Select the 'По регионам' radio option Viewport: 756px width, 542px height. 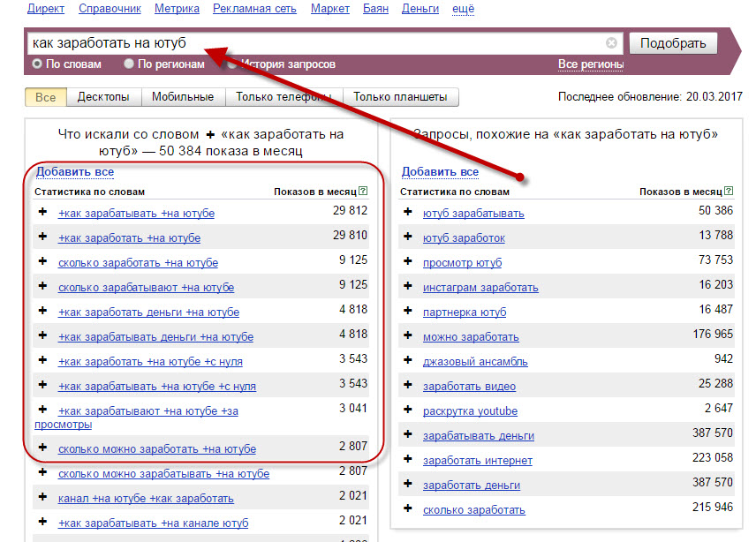(x=129, y=64)
